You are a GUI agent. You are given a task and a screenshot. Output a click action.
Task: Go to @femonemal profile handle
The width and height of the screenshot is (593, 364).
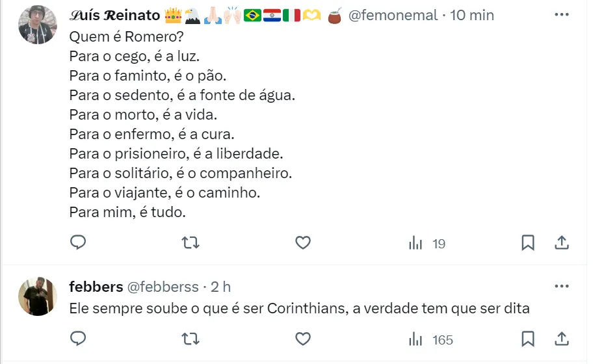coord(393,16)
